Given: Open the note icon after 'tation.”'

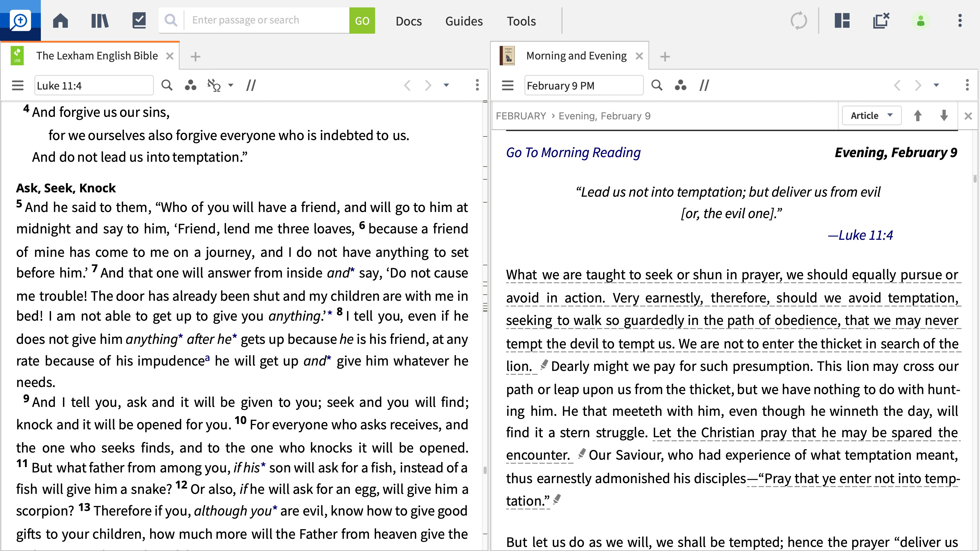Looking at the screenshot, I should pos(557,499).
